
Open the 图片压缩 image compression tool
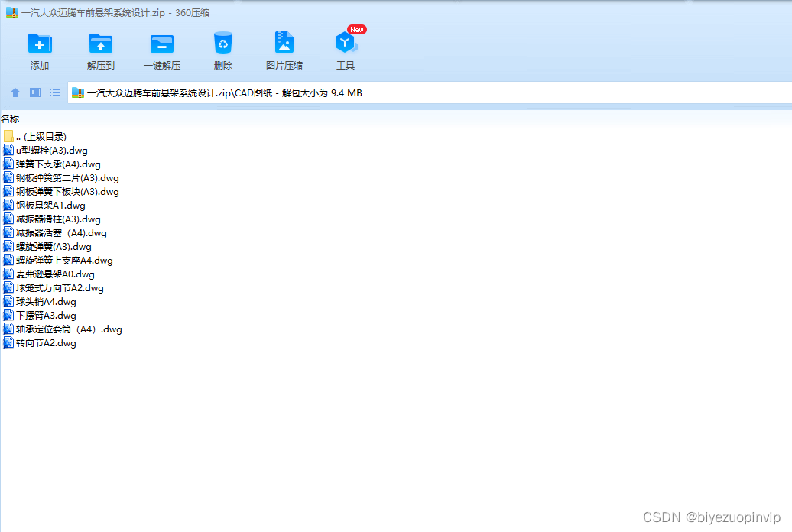(x=284, y=43)
